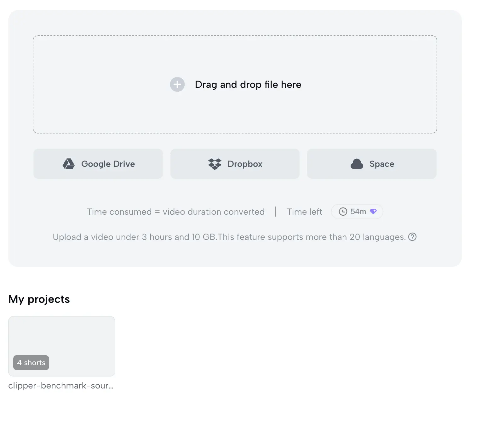
Task: Click the Dropbox logo icon
Action: (215, 164)
